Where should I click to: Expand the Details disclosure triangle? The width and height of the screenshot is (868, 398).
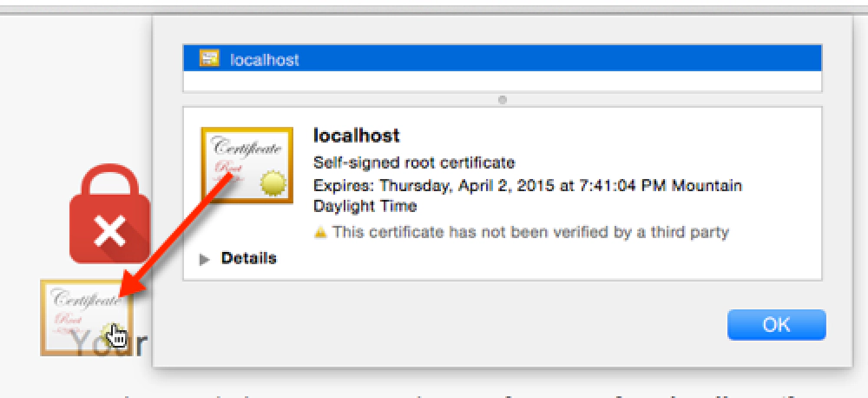205,259
